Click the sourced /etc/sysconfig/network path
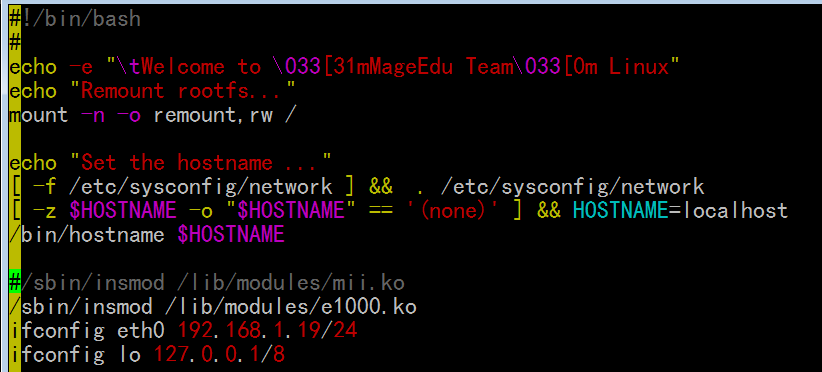822x372 pixels. click(x=572, y=187)
